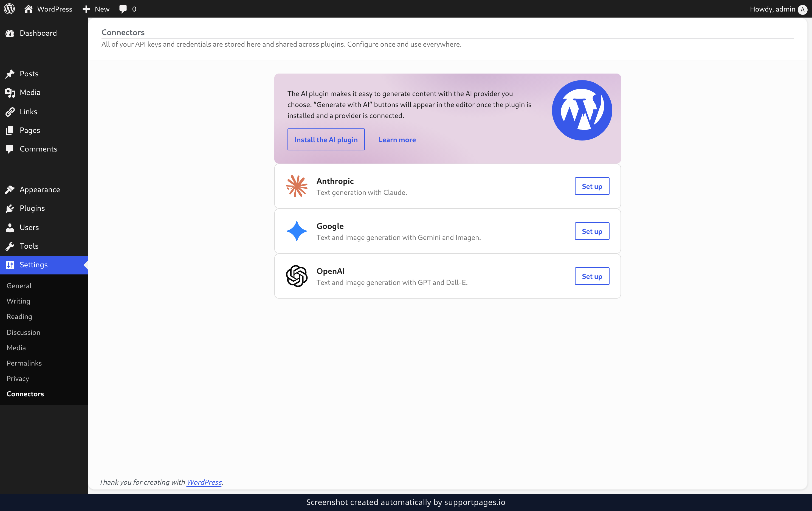Click the Media sidebar icon next to Posts section

point(10,92)
